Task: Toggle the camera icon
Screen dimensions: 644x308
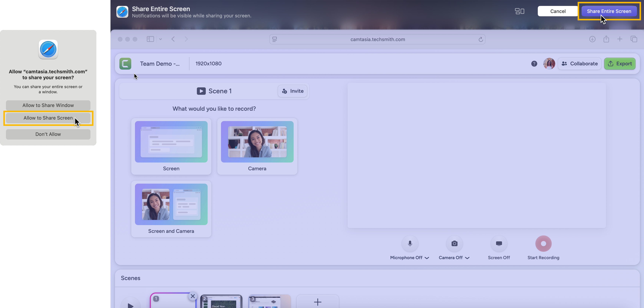Action: 455,244
